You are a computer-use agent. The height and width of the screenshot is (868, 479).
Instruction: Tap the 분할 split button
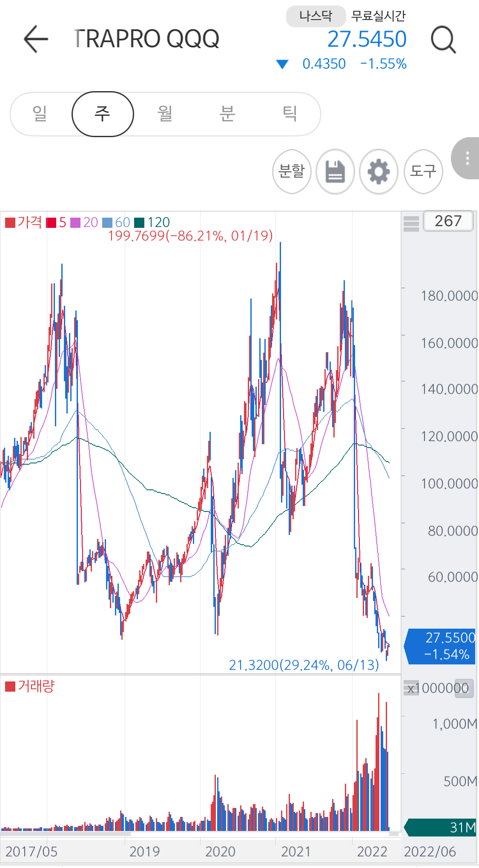[x=292, y=172]
